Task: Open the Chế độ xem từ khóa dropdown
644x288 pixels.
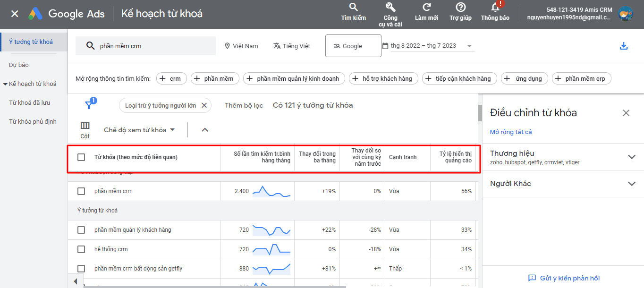Action: [x=139, y=130]
